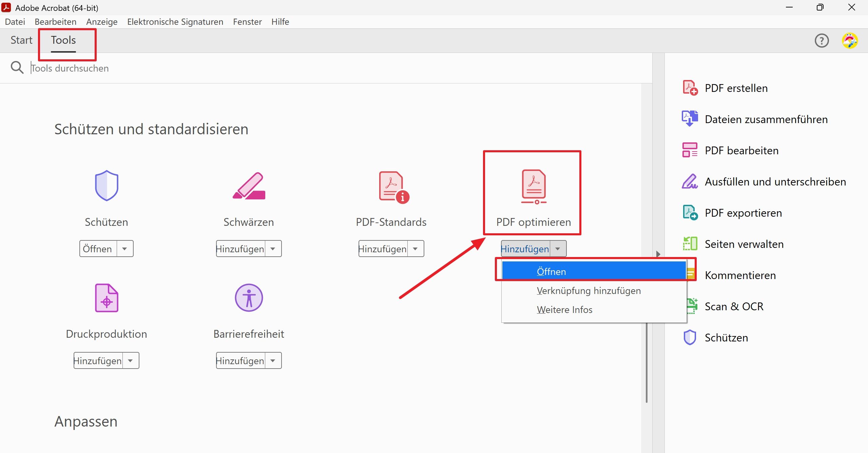
Task: Open the Elektronische Signaturen menu
Action: pyautogui.click(x=175, y=22)
